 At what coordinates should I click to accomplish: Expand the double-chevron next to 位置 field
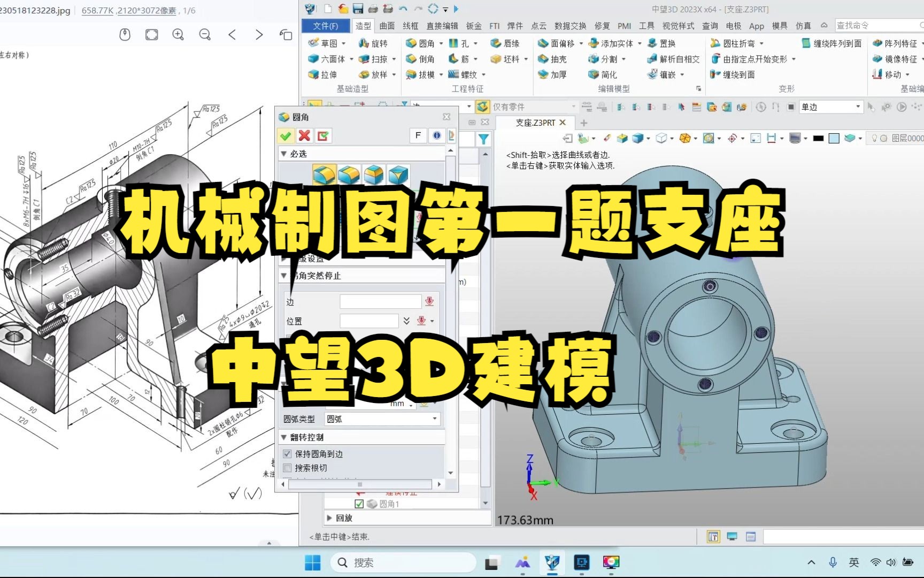[406, 321]
